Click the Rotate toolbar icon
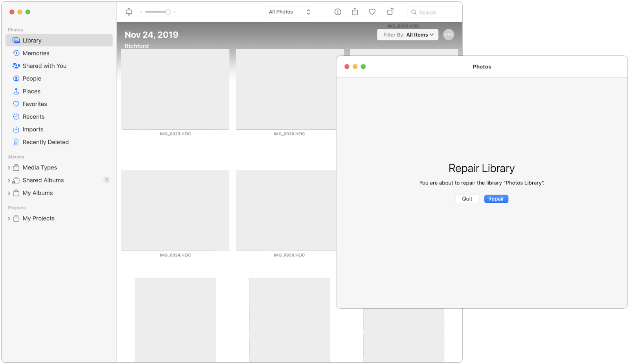 (x=390, y=12)
